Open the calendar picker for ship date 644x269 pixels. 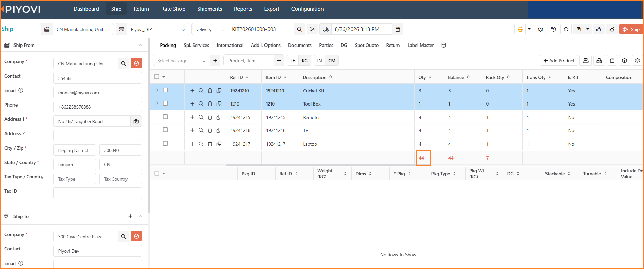(398, 29)
